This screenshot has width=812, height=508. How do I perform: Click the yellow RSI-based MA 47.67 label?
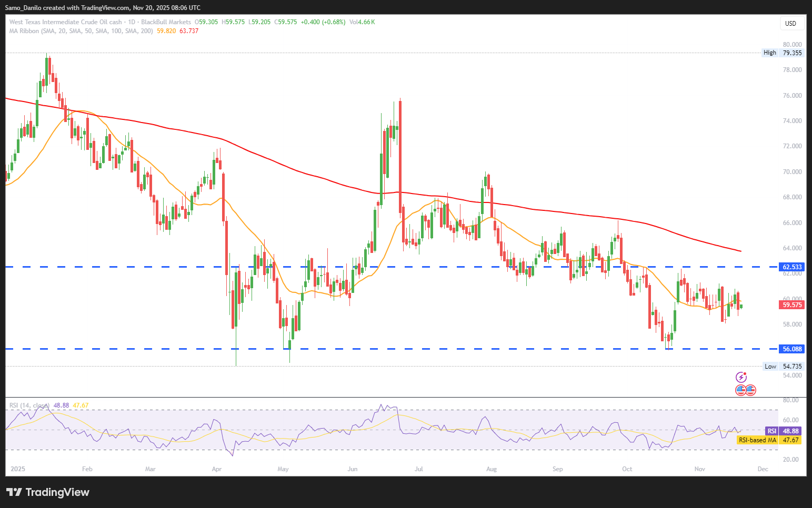[x=769, y=440]
